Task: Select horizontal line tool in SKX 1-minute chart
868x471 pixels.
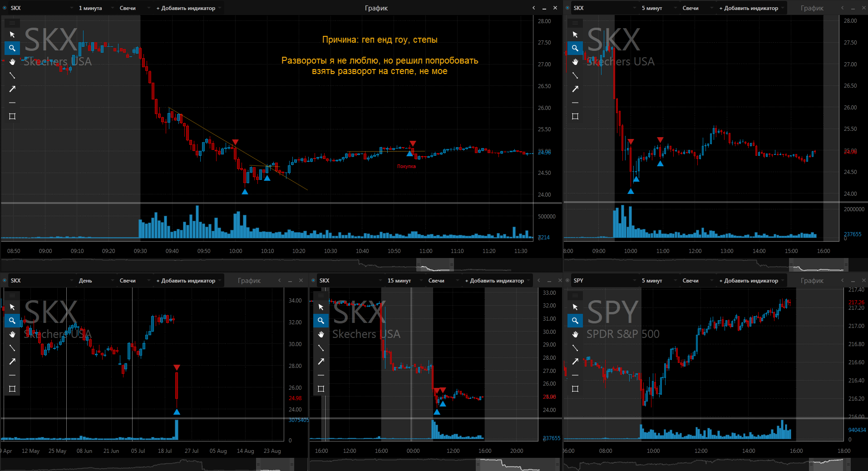Action: point(12,103)
